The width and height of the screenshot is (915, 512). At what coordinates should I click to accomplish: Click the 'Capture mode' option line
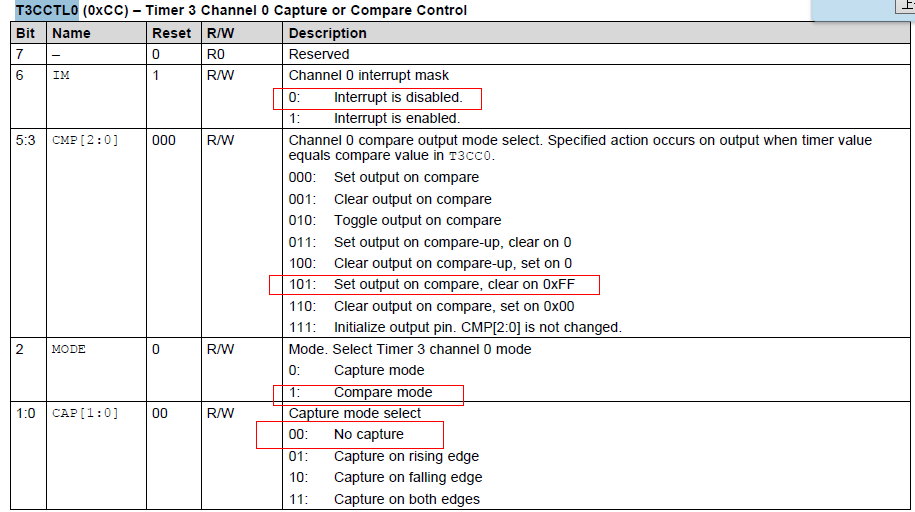click(356, 371)
